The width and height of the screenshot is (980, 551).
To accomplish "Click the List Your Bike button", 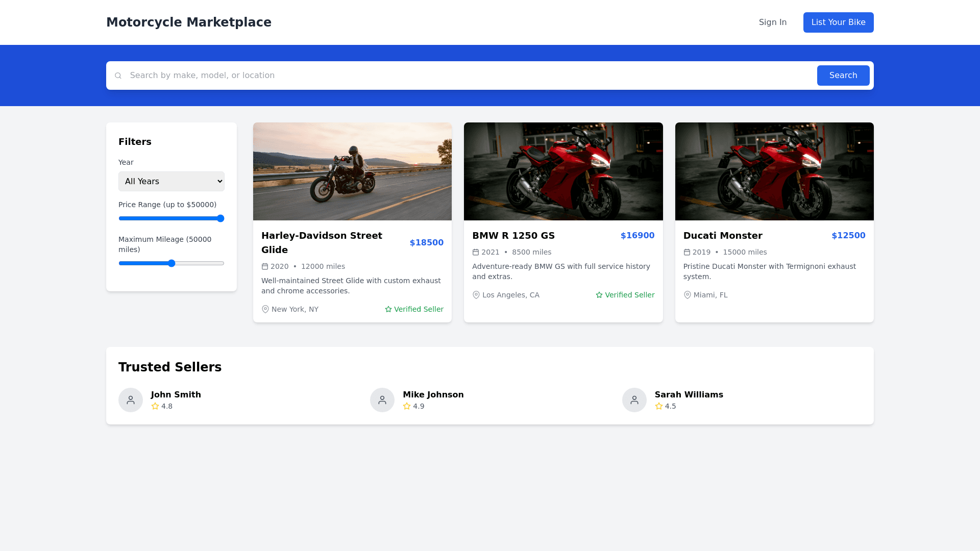I will coord(838,22).
